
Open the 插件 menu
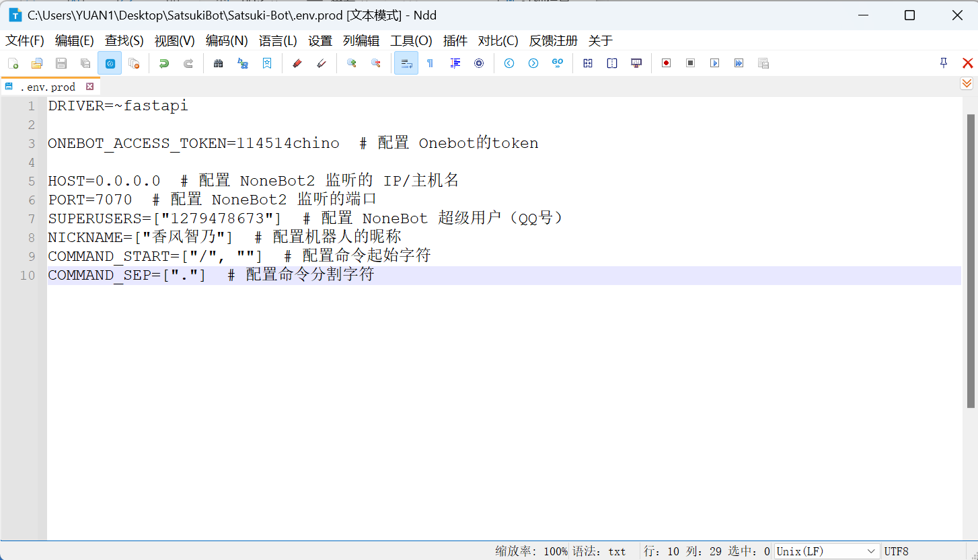[455, 40]
